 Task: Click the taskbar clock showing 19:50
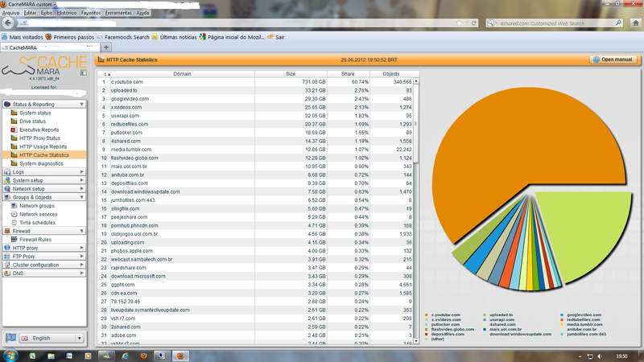point(621,356)
